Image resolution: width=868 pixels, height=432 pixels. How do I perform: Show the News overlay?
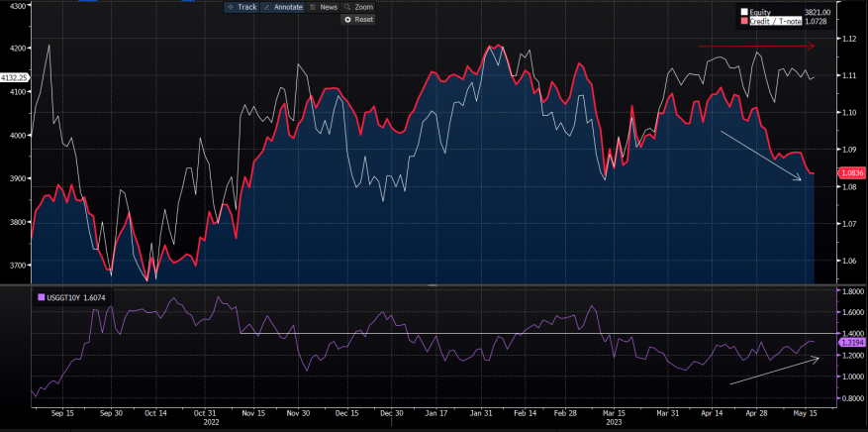pyautogui.click(x=323, y=7)
